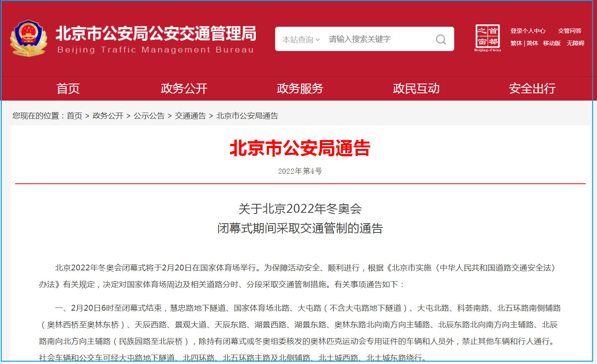Open the Beijing-China capital window logo

pos(488,38)
